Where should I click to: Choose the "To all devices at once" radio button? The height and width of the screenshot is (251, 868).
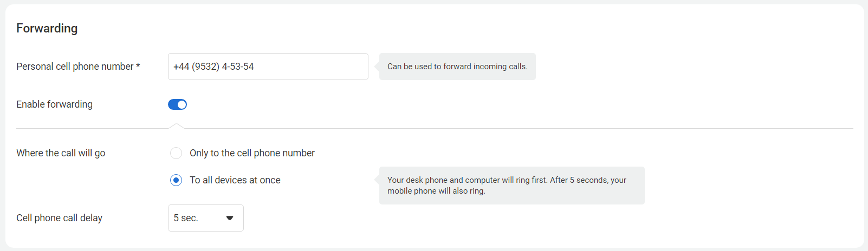click(x=176, y=180)
